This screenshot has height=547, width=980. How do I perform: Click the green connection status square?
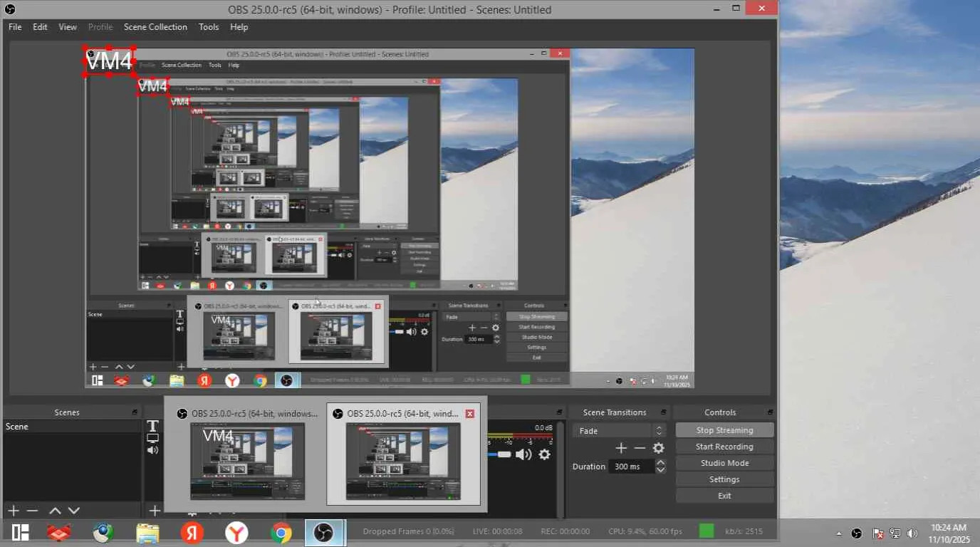tap(707, 531)
